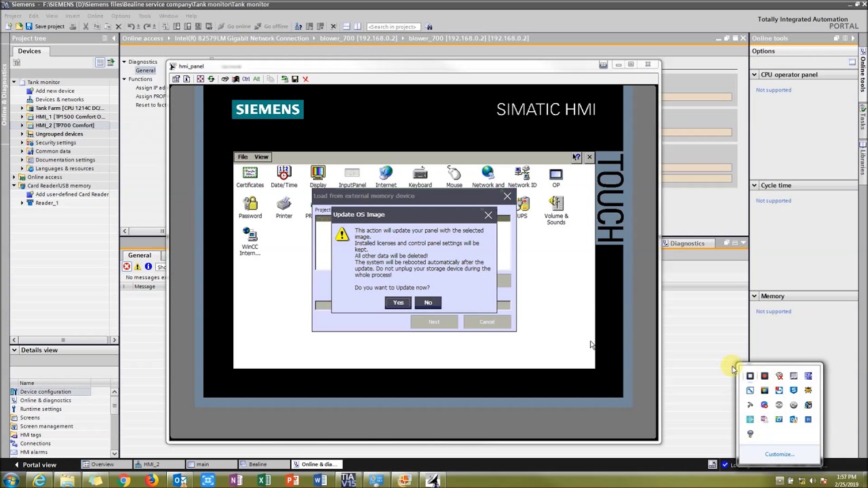The image size is (868, 488).
Task: Expand the Details view panel
Action: tap(14, 350)
